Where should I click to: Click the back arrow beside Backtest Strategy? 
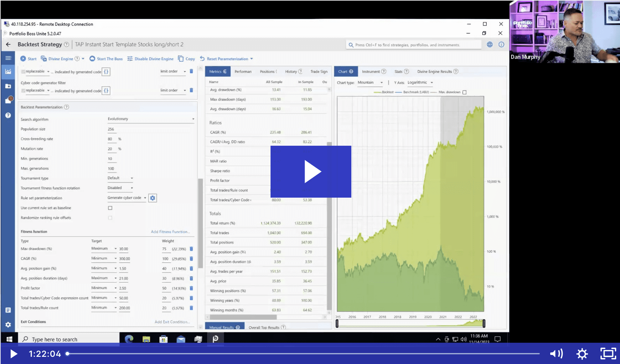(x=8, y=44)
